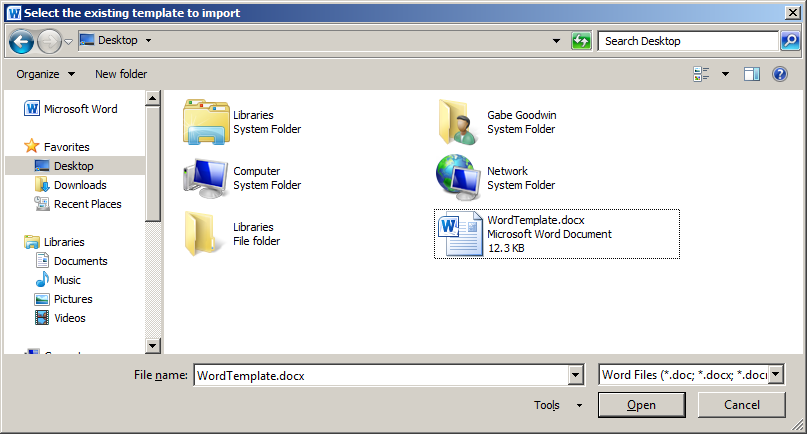This screenshot has height=434, width=807.
Task: Click the Documents library icon
Action: pyautogui.click(x=42, y=261)
